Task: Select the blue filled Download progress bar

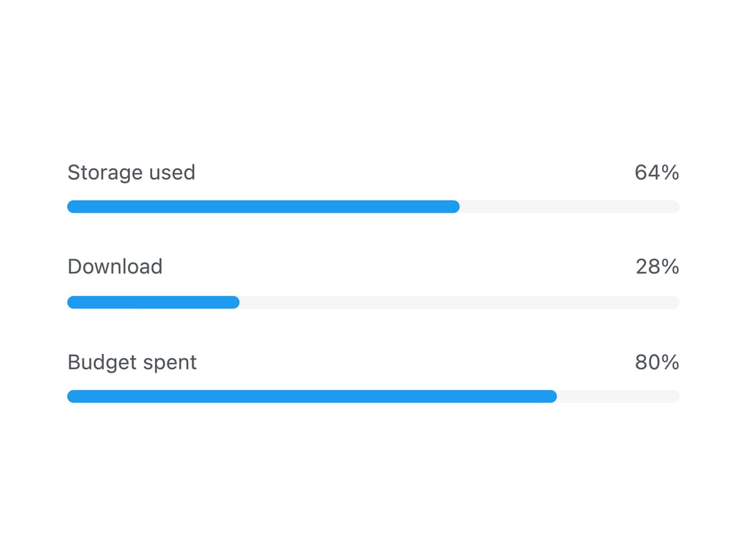Action: coord(154,302)
